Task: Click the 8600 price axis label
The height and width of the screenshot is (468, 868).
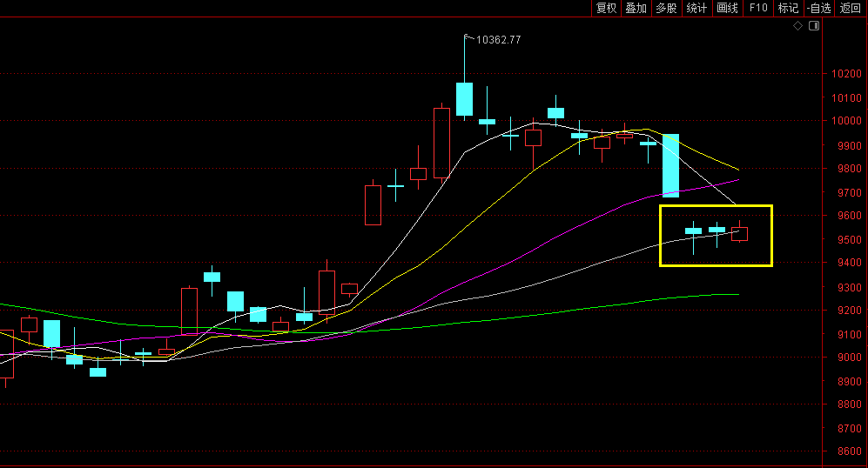Action: (x=849, y=451)
